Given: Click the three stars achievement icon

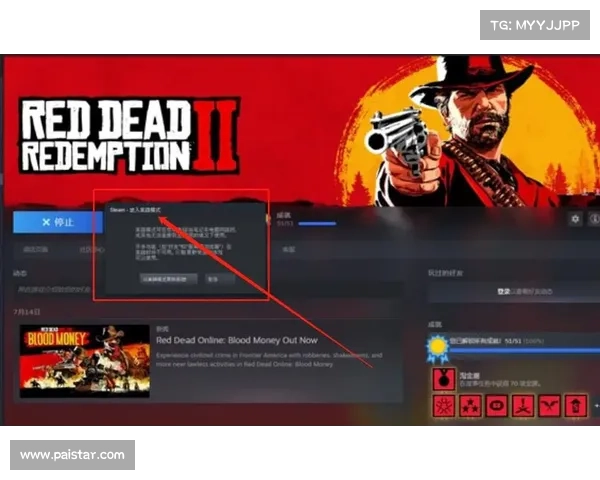Looking at the screenshot, I should [x=470, y=406].
